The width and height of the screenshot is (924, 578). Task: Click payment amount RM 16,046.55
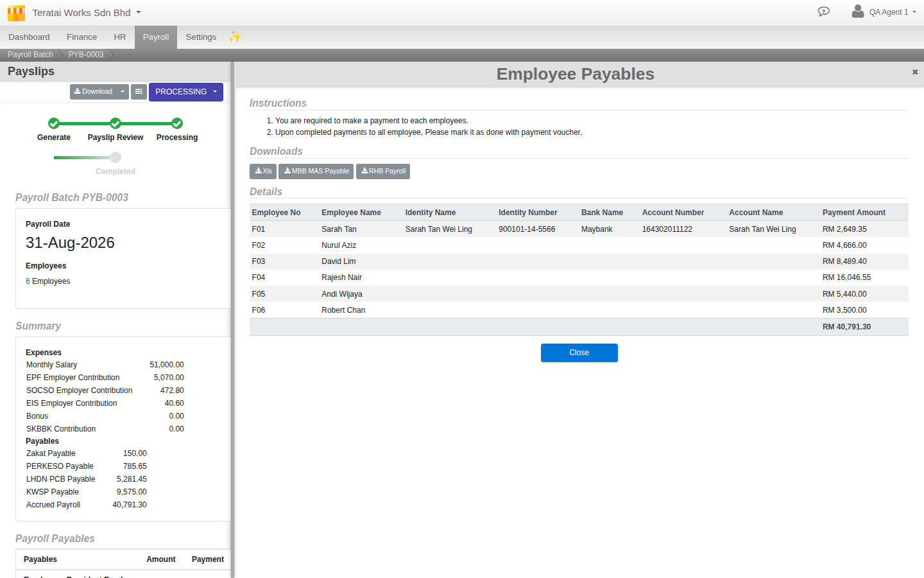(846, 277)
